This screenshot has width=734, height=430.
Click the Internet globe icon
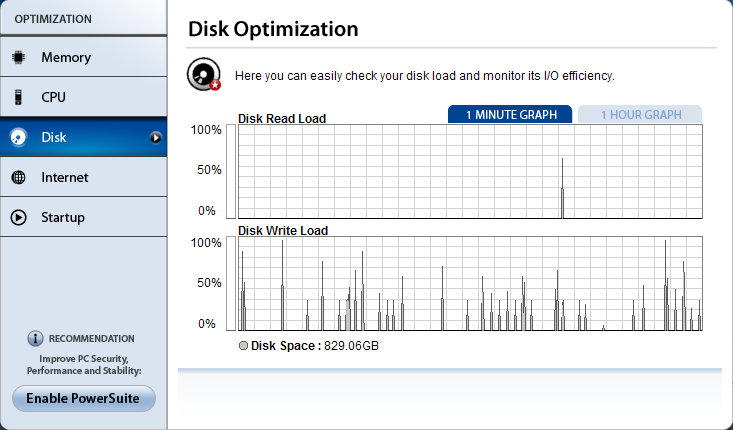tap(18, 177)
